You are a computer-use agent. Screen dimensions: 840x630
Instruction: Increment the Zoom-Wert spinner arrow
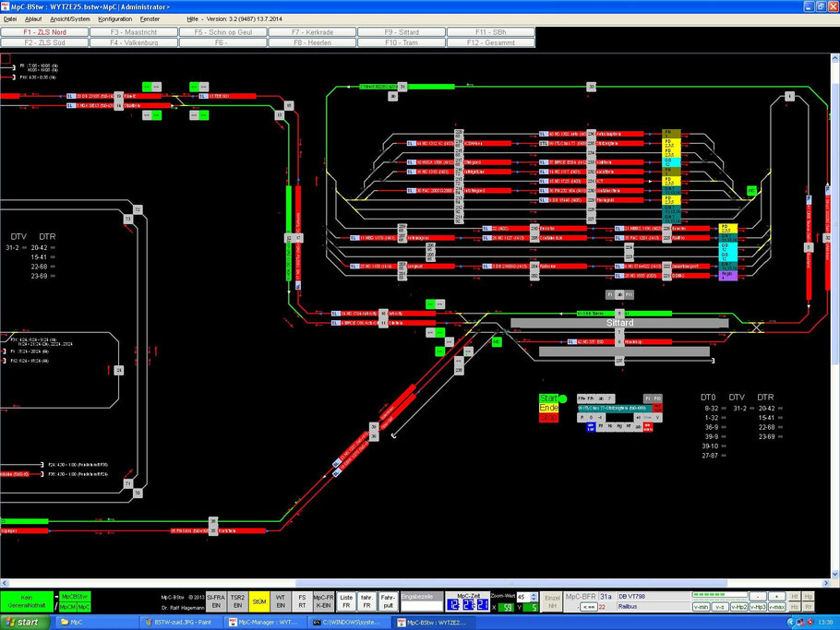click(x=534, y=595)
